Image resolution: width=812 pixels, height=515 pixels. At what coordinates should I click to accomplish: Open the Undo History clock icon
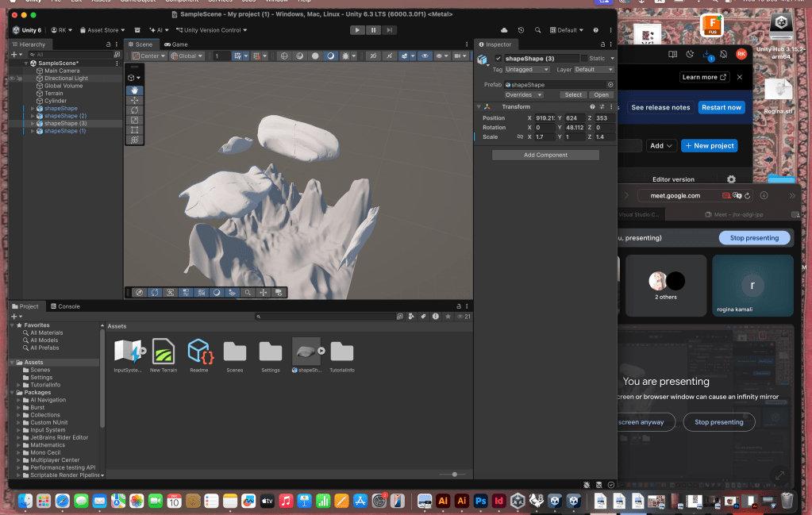coord(521,30)
